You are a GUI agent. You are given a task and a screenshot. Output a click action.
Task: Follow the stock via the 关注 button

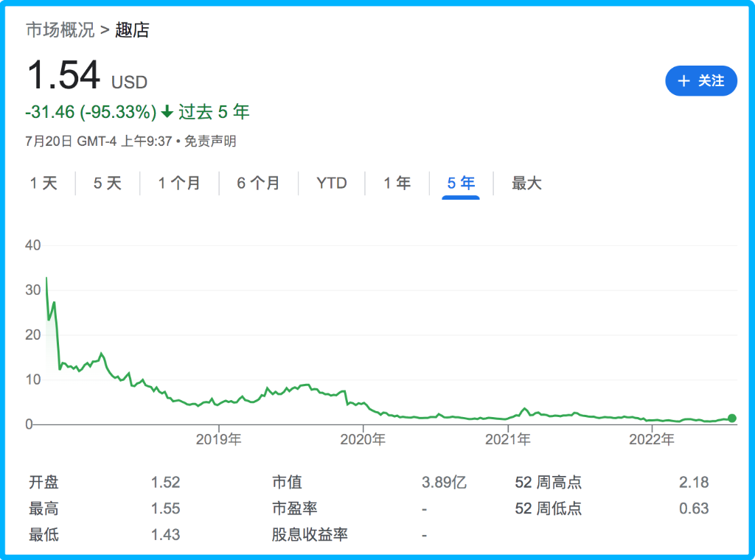[700, 81]
